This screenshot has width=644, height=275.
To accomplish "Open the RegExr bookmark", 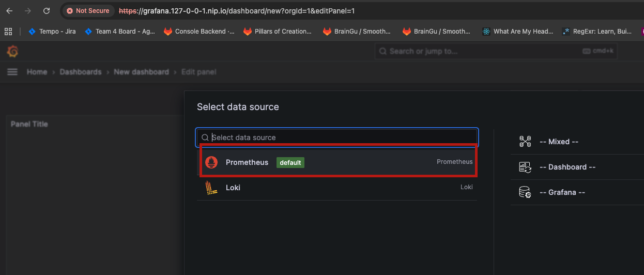I will pyautogui.click(x=597, y=32).
